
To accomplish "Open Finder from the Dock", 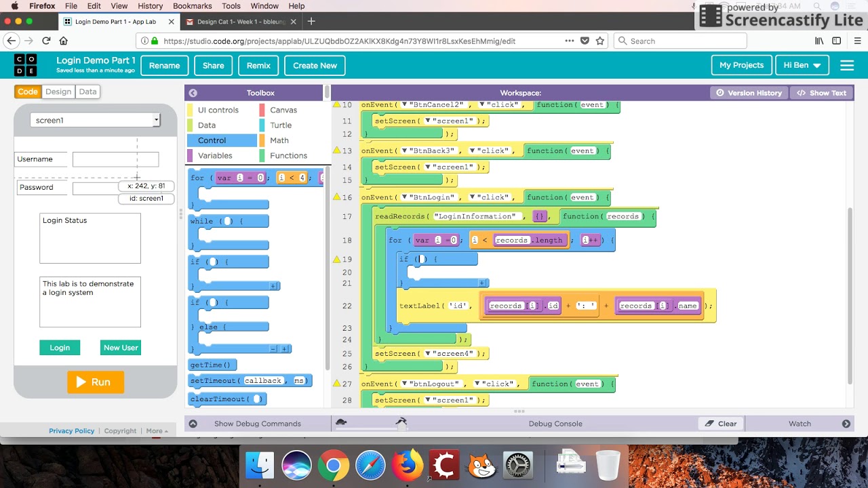I will point(260,466).
